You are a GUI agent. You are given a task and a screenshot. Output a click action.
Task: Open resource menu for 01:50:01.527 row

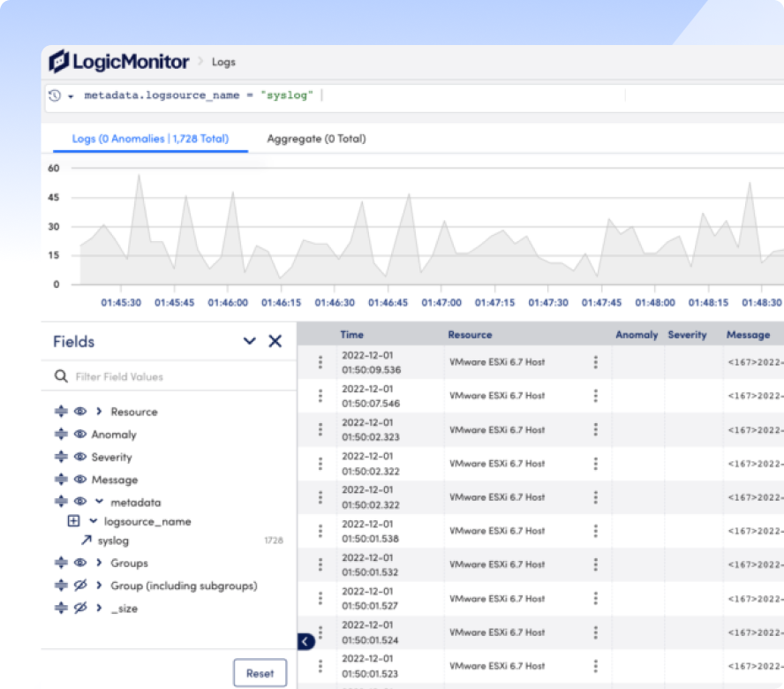595,598
